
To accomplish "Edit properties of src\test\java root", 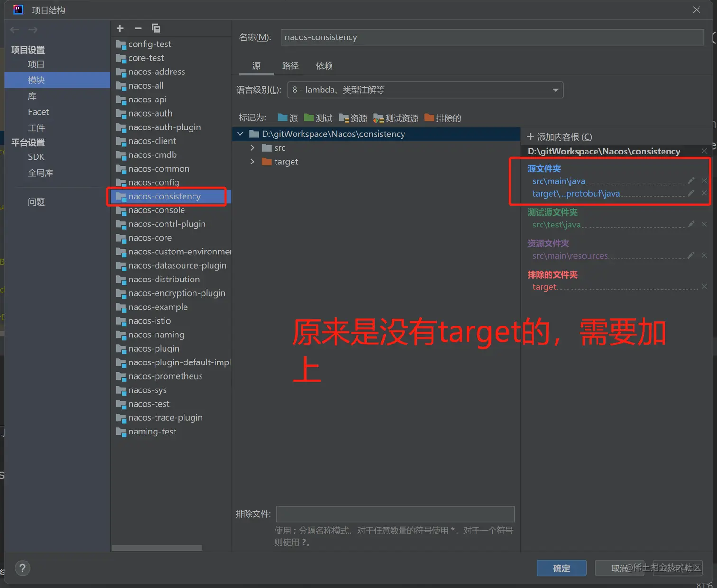I will tap(691, 224).
